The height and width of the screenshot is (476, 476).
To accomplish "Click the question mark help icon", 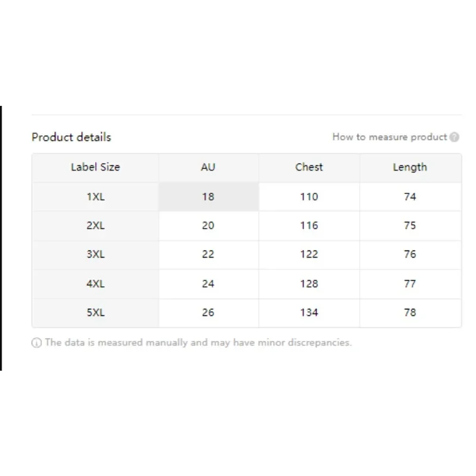I will tap(454, 137).
